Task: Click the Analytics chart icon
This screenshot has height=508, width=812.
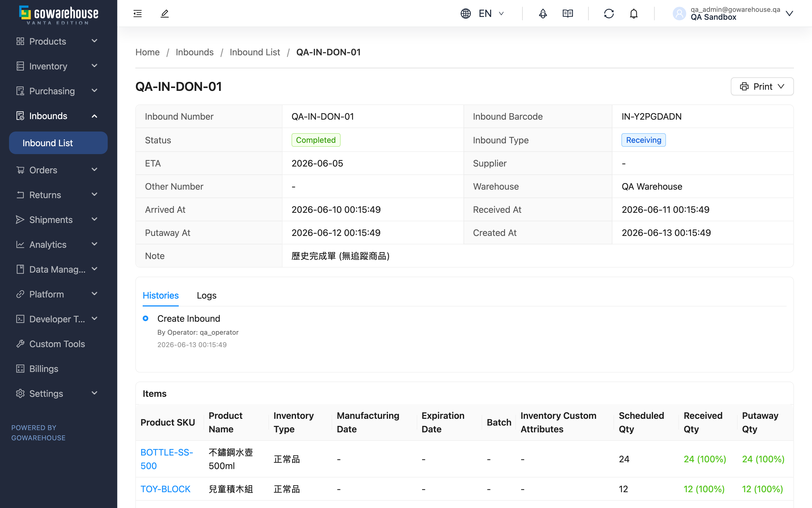Action: pyautogui.click(x=20, y=244)
